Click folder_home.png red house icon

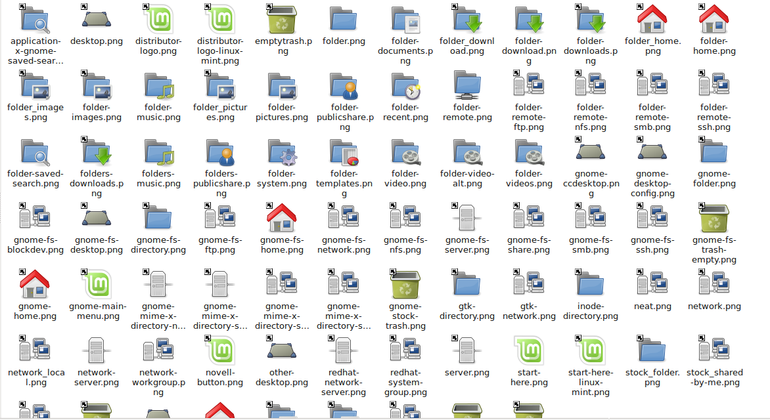click(x=652, y=20)
